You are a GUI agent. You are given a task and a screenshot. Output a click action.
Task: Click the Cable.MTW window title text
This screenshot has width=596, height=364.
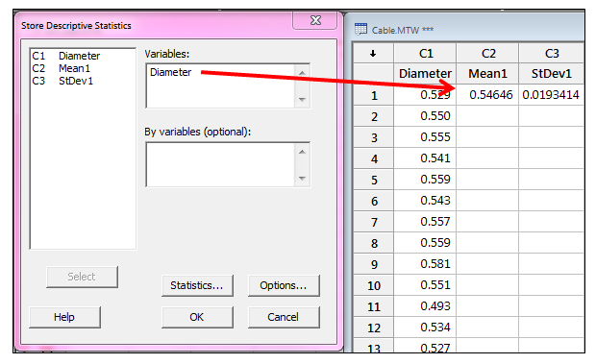(x=402, y=30)
